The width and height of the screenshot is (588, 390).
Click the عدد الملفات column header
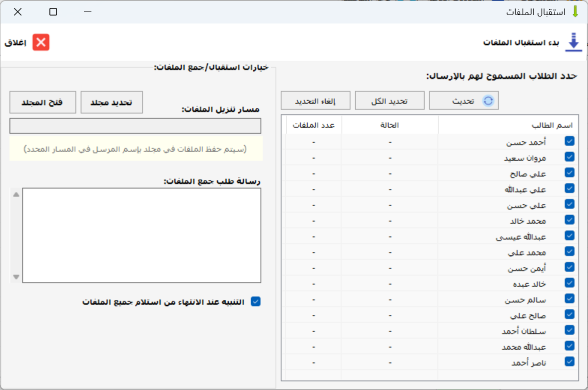click(x=314, y=125)
